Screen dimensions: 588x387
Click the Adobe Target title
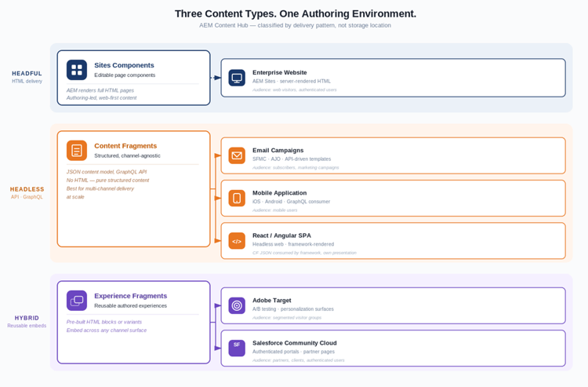pyautogui.click(x=271, y=301)
